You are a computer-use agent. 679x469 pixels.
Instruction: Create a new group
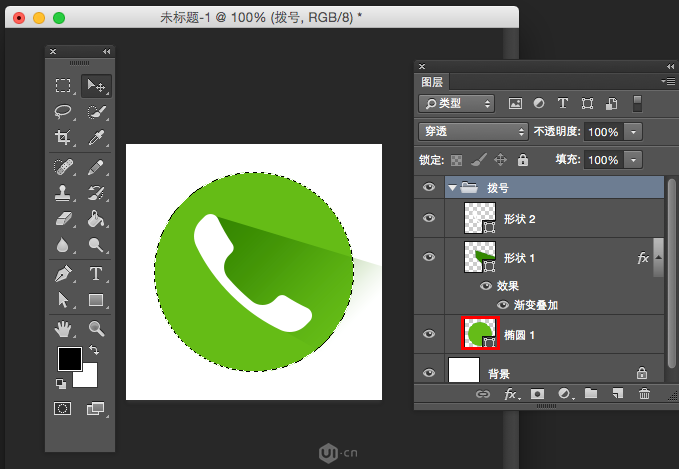pyautogui.click(x=591, y=393)
